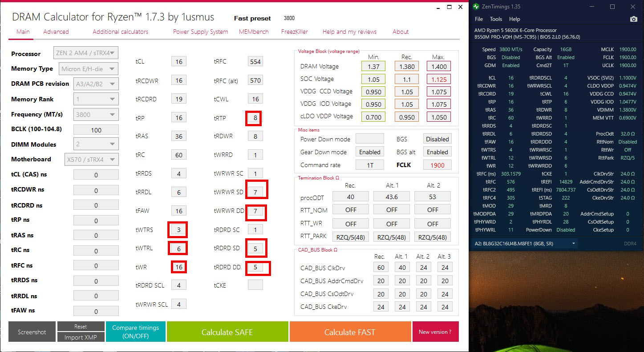This screenshot has height=352, width=644.
Task: Expand the Motherboard dropdown
Action: click(92, 159)
